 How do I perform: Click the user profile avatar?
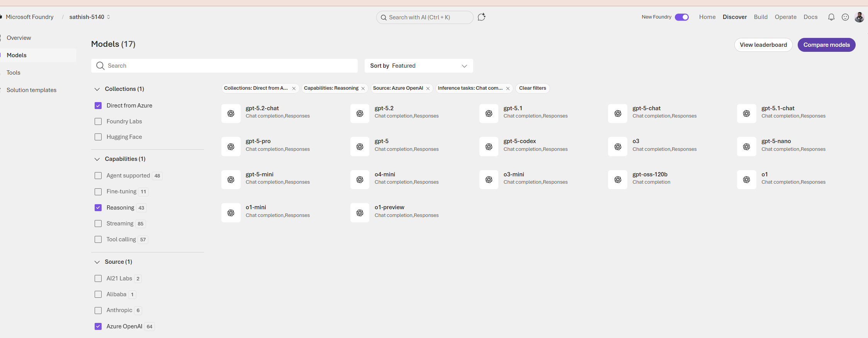point(859,17)
